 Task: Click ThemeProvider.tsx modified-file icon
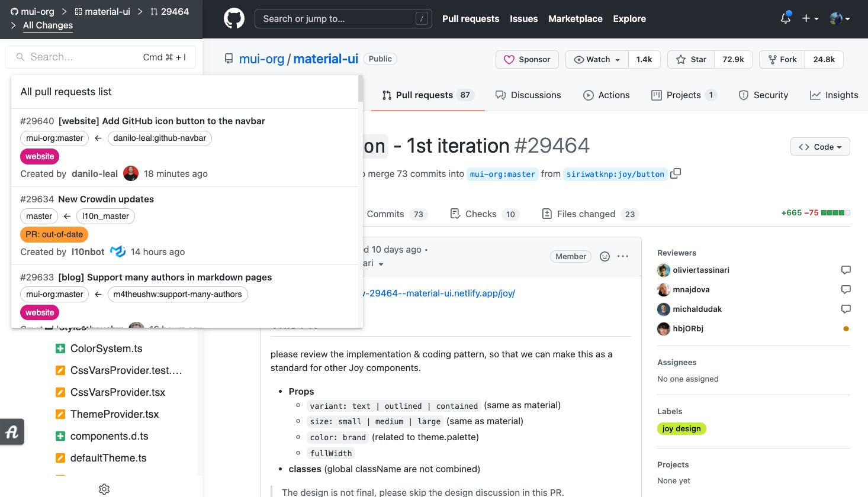[60, 414]
